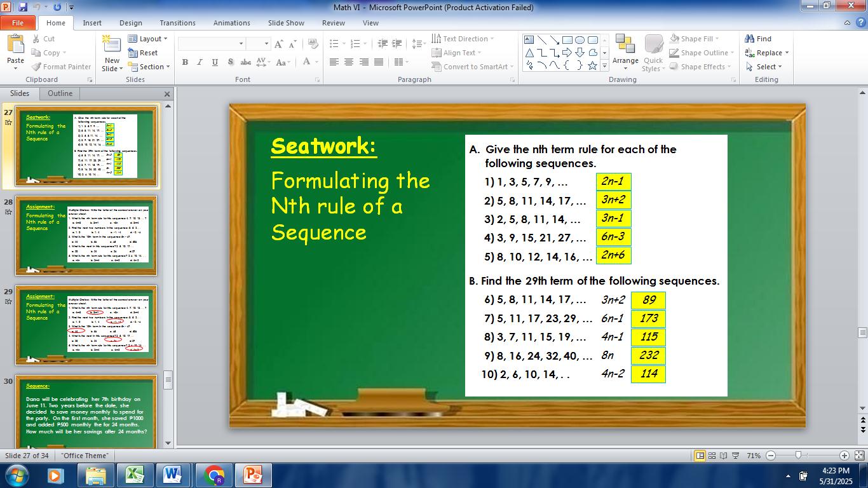Image resolution: width=868 pixels, height=488 pixels.
Task: Justify the paragraph text
Action: (x=379, y=62)
